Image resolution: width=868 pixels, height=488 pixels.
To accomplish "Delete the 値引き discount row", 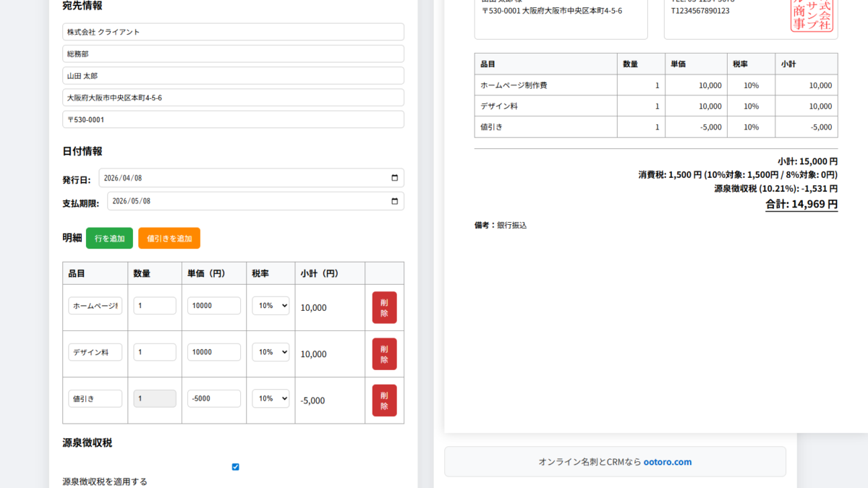I will pos(384,400).
